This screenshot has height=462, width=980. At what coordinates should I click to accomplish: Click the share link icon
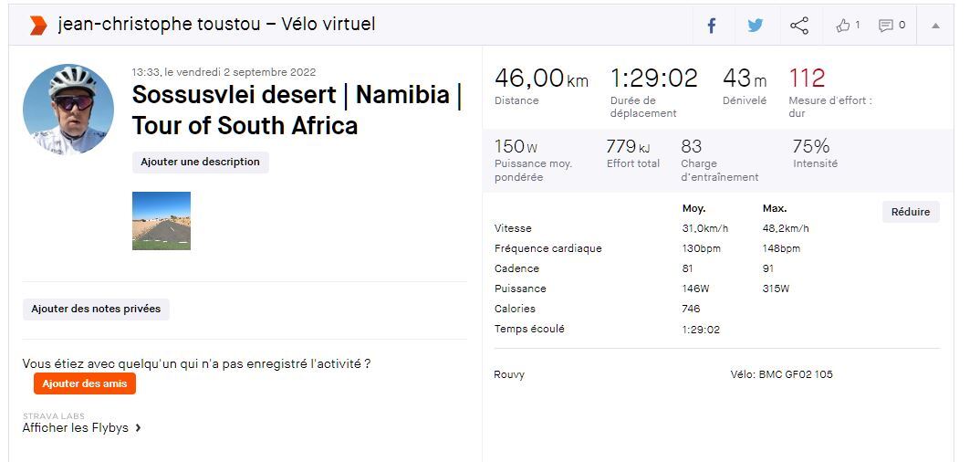[x=799, y=26]
